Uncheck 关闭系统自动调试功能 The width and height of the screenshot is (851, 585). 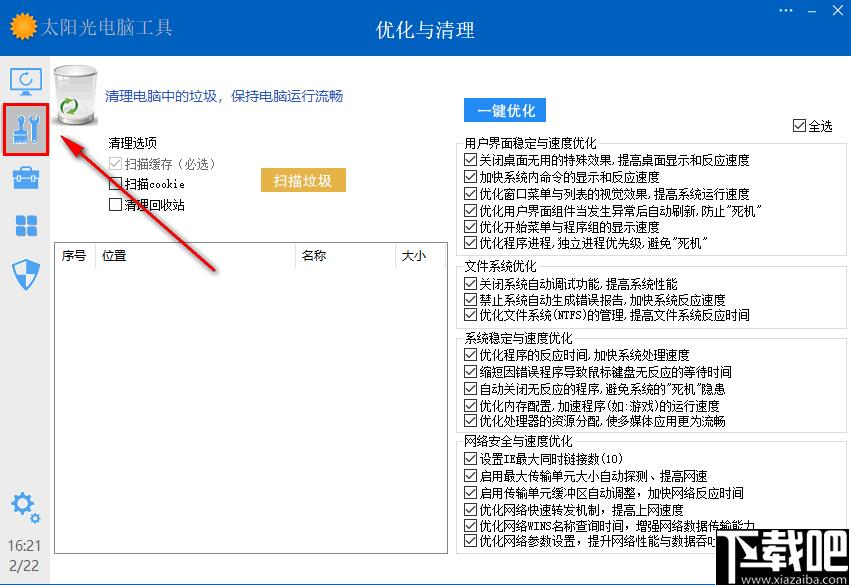coord(471,283)
